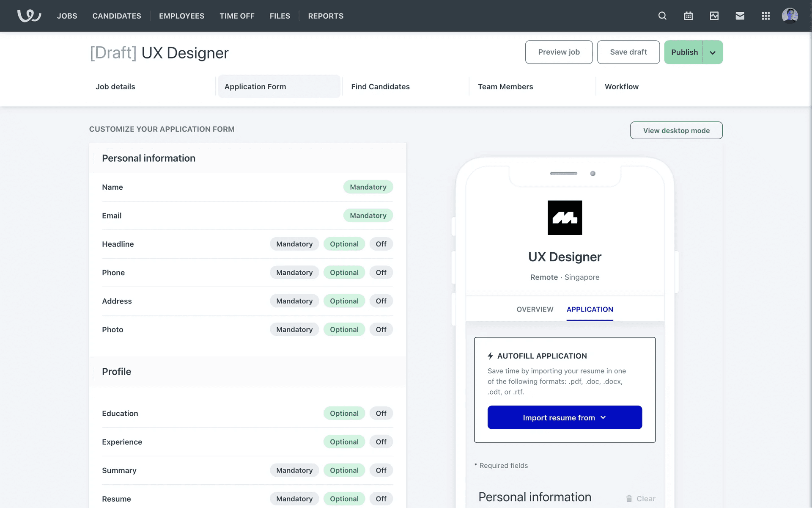Open CANDIDATES in the top menu
Image resolution: width=812 pixels, height=508 pixels.
tap(117, 16)
